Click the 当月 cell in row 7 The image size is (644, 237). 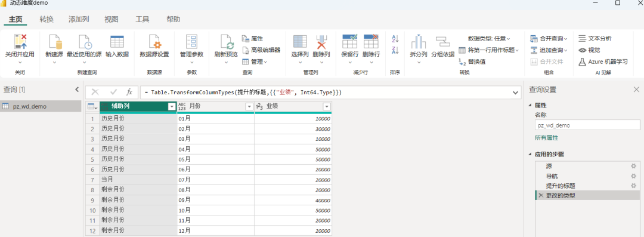(x=138, y=180)
